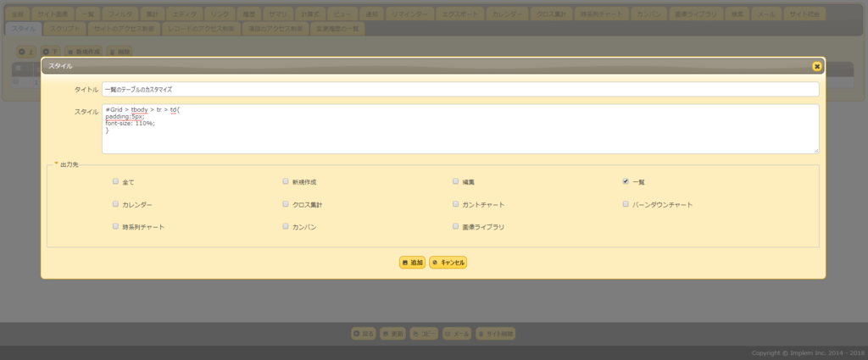Screen dimensions: 868x360
Task: Focus the タイトル text field
Action: click(x=460, y=89)
